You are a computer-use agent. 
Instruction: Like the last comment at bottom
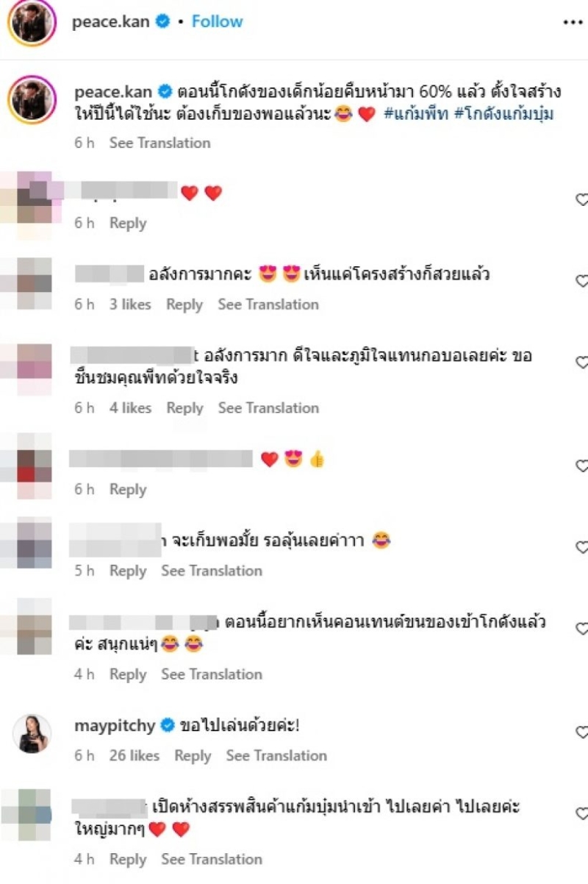[x=581, y=814]
